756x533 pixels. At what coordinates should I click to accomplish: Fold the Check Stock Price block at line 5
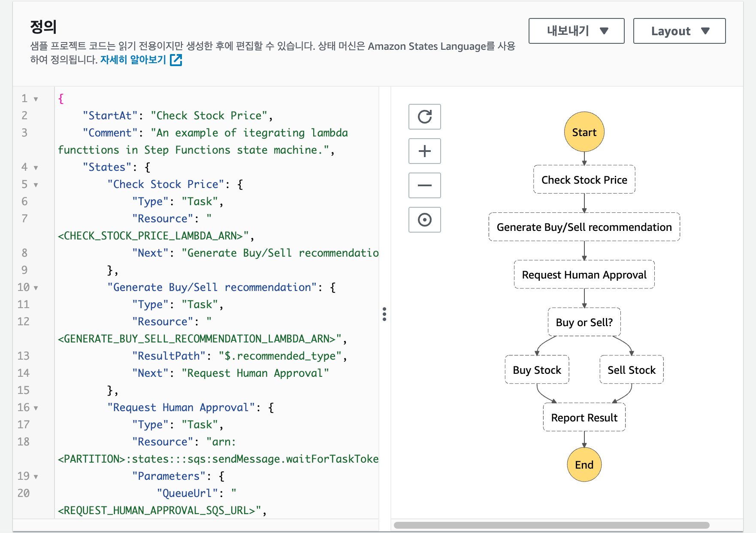pyautogui.click(x=36, y=185)
